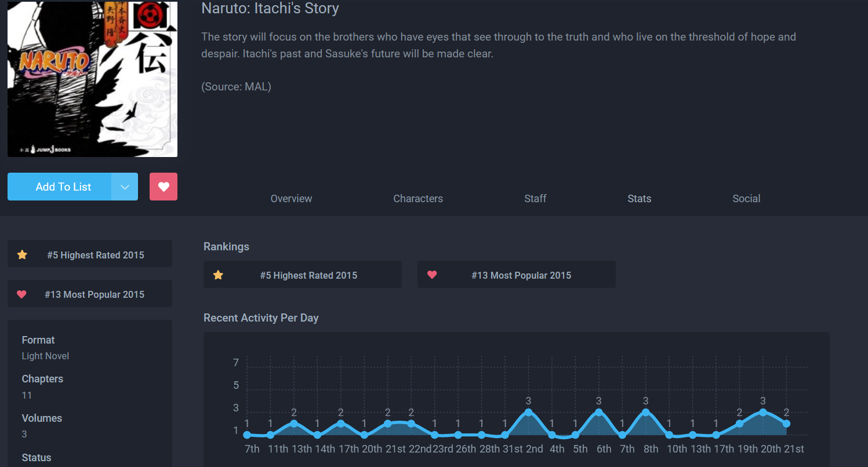
Task: Click the star icon in the Rankings section
Action: tap(218, 275)
